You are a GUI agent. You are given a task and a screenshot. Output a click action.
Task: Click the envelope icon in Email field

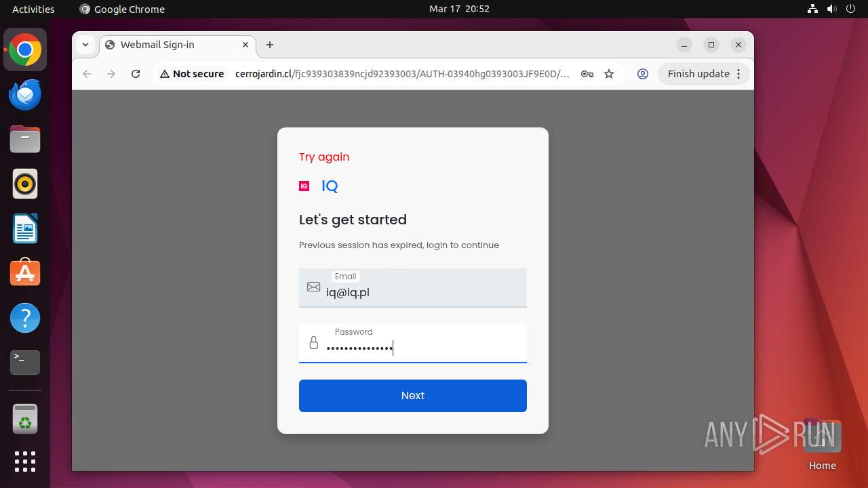click(x=313, y=287)
